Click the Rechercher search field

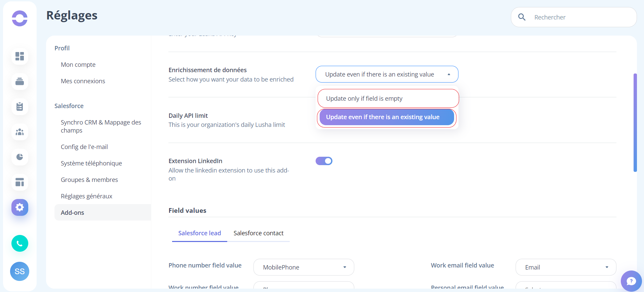[x=574, y=17]
